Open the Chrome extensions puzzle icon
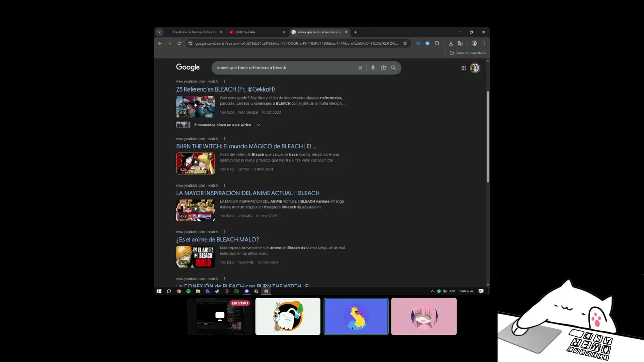The height and width of the screenshot is (362, 644). coord(437,43)
